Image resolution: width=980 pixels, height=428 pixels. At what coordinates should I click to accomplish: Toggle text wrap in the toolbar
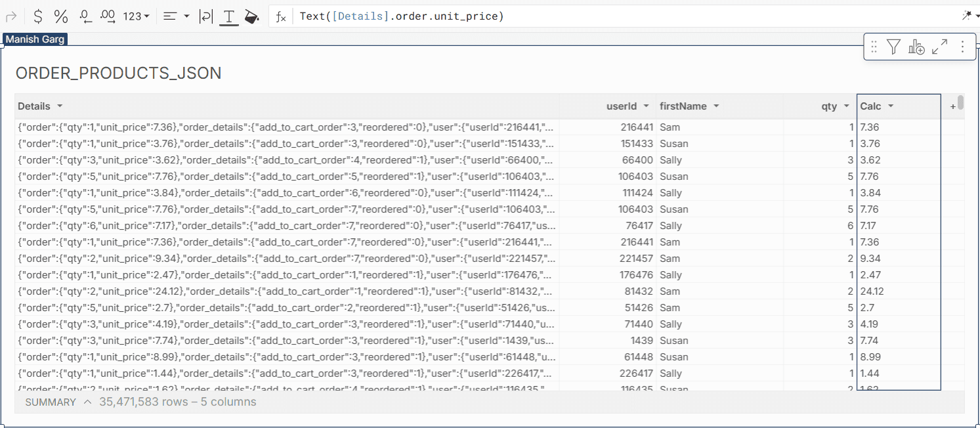pyautogui.click(x=206, y=16)
